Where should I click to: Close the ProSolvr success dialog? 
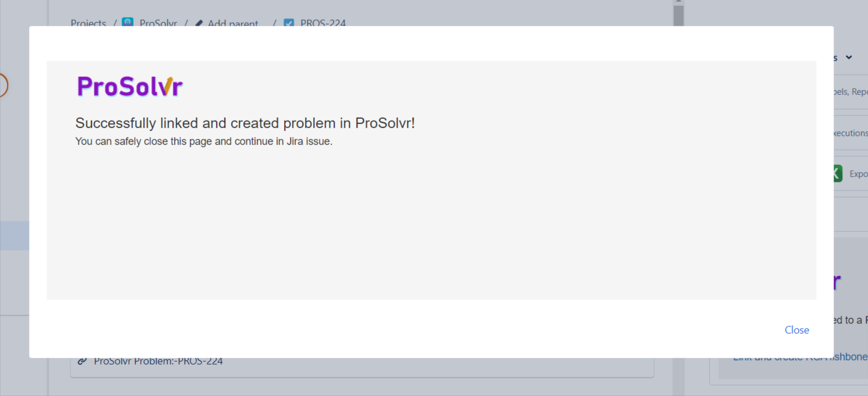pyautogui.click(x=796, y=330)
